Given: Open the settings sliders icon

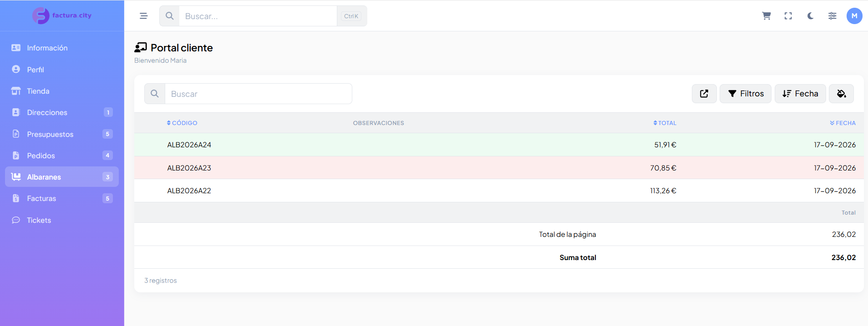Looking at the screenshot, I should coord(832,16).
